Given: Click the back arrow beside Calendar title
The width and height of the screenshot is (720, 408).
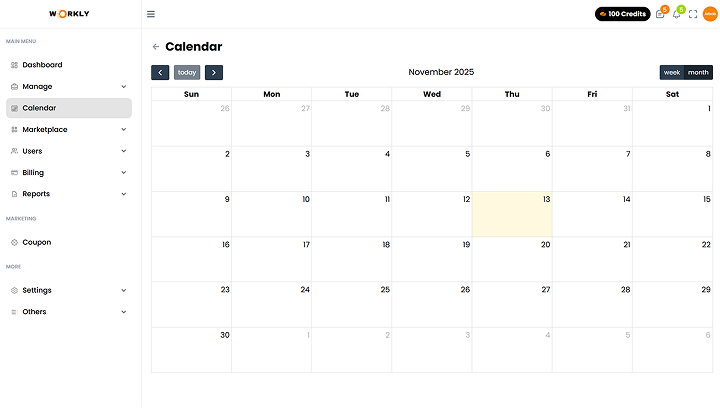Looking at the screenshot, I should pyautogui.click(x=156, y=47).
